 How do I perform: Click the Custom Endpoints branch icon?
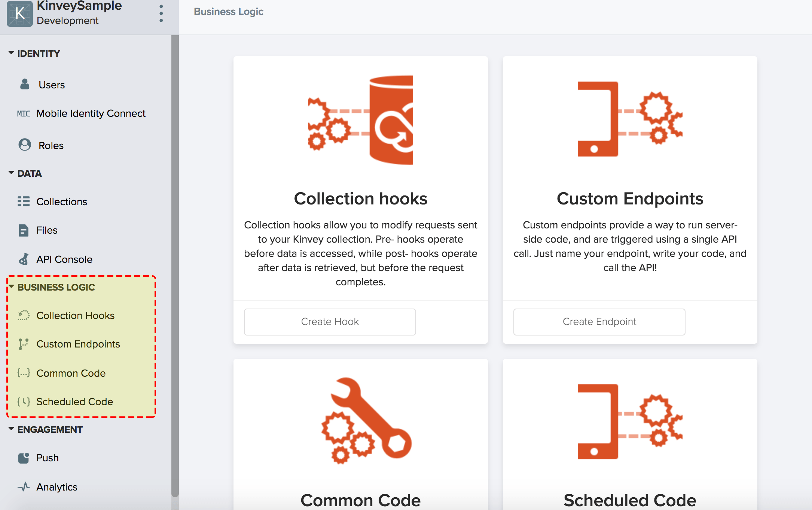(24, 344)
